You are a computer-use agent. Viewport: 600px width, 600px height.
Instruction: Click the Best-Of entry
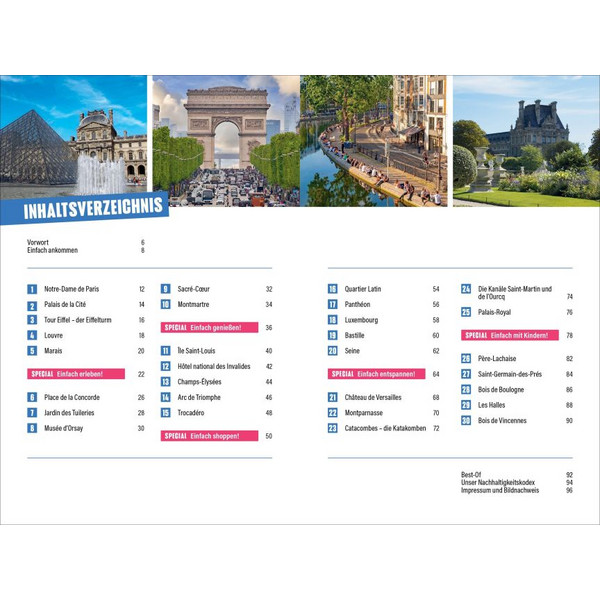tap(471, 474)
